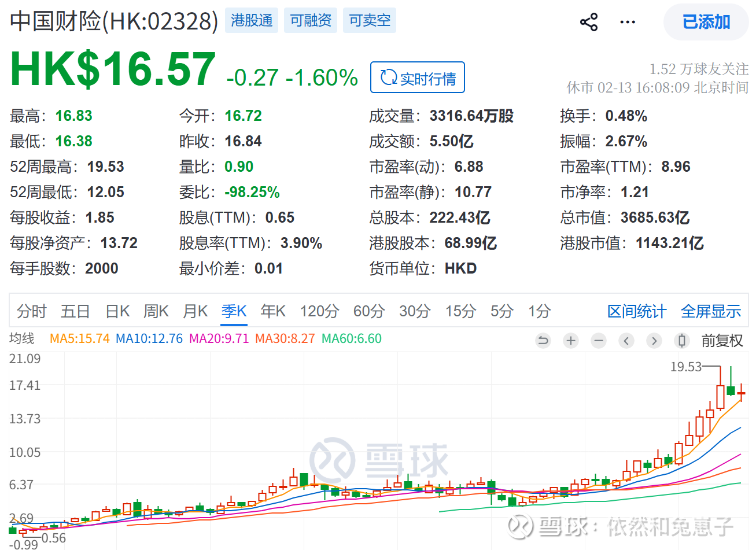Click the 52周最高 value 19.53
This screenshot has height=550, width=756.
(106, 167)
